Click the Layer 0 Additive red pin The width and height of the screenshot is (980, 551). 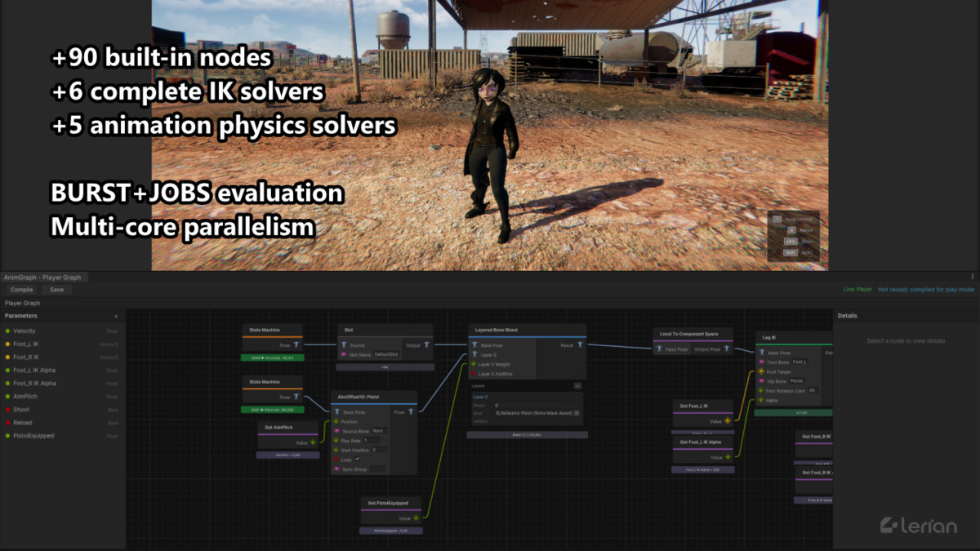pyautogui.click(x=474, y=373)
